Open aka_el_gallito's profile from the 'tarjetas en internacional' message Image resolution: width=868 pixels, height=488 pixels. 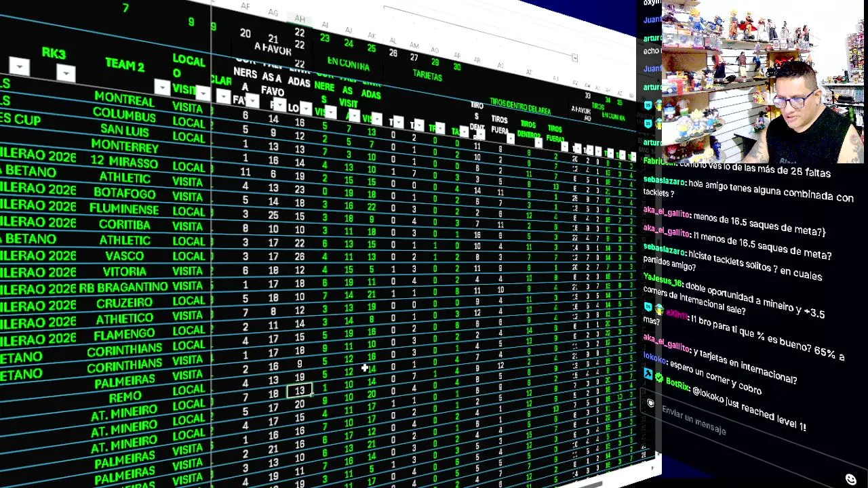point(666,343)
